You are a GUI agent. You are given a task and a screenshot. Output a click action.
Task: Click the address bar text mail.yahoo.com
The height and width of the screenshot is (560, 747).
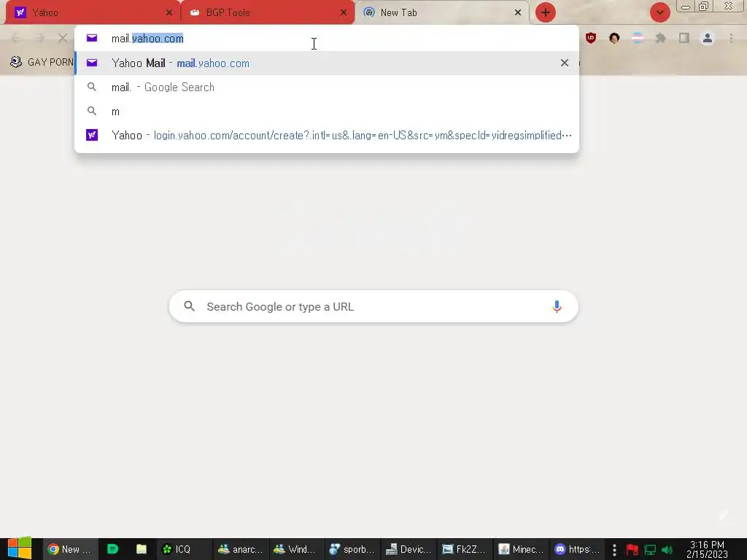[147, 39]
